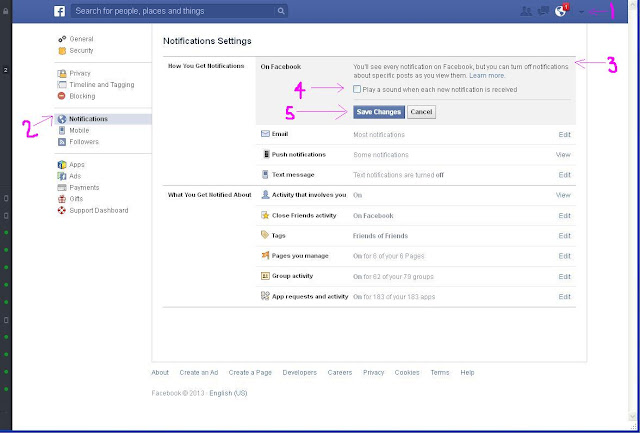Click the search magnifier icon
640x433 pixels.
pos(281,11)
